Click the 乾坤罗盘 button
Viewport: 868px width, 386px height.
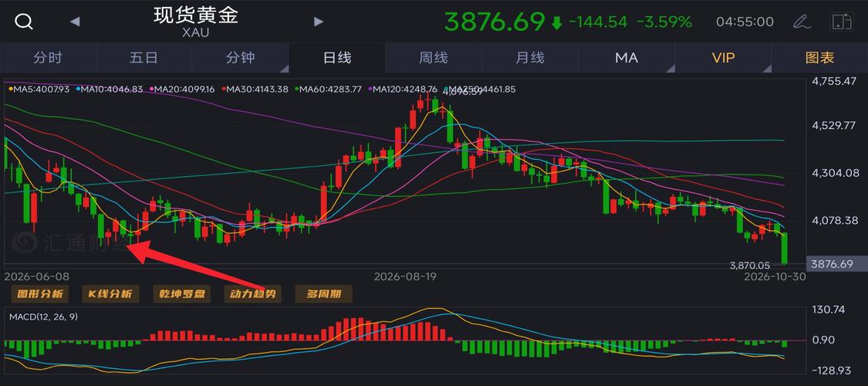click(x=181, y=294)
